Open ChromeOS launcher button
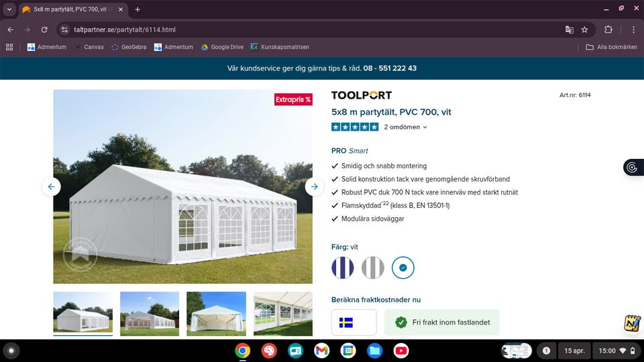Viewport: 644px width, 362px height. [x=11, y=351]
